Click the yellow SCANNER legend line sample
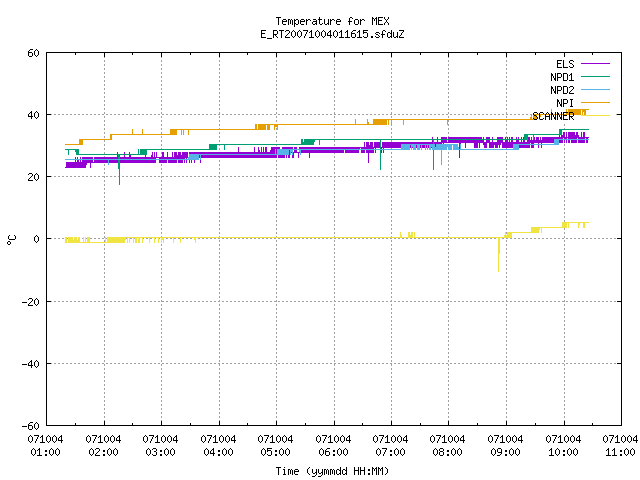The height and width of the screenshot is (480, 640). [595, 116]
